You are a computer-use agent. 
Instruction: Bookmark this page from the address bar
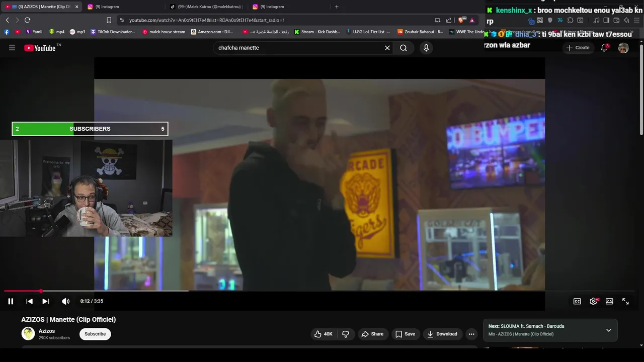point(109,20)
